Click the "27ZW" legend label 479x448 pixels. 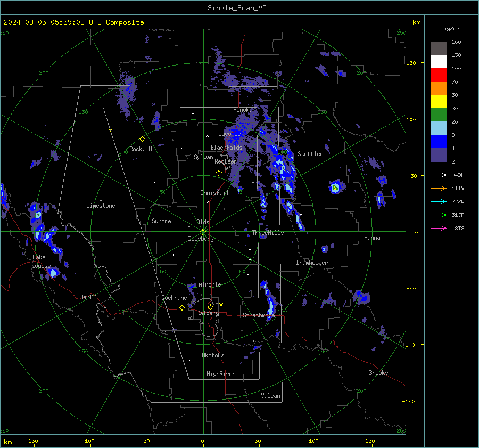[x=458, y=202]
